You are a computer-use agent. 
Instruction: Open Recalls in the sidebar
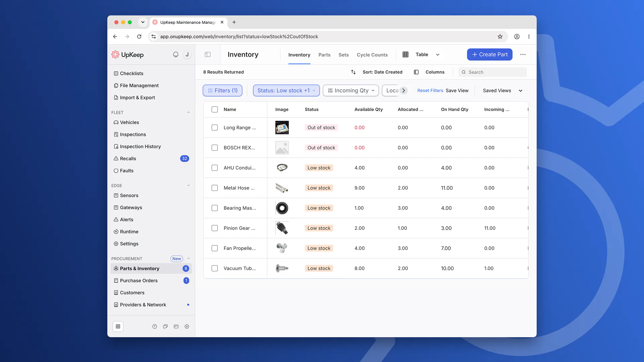(151, 159)
